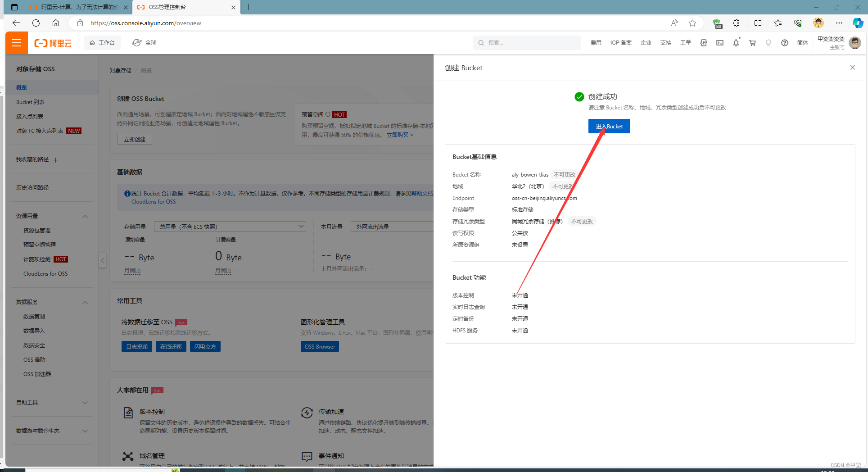Click 在线迁移 button
The width and height of the screenshot is (868, 472).
pos(171,346)
